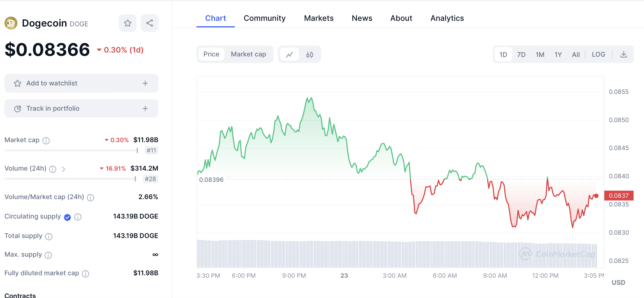This screenshot has height=298, width=644.
Task: Click the star favorite icon beside Dogecoin
Action: [127, 23]
